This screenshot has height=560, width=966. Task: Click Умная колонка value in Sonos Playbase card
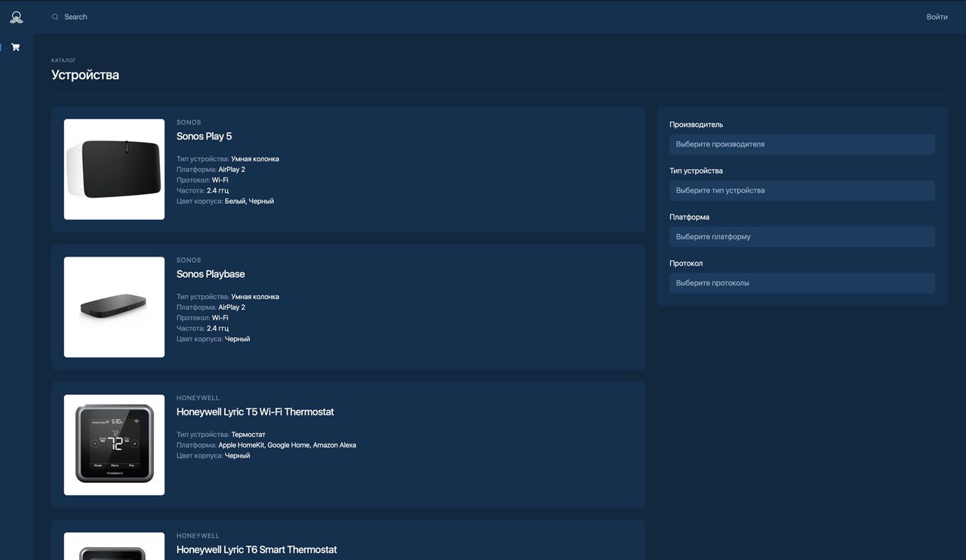[255, 297]
